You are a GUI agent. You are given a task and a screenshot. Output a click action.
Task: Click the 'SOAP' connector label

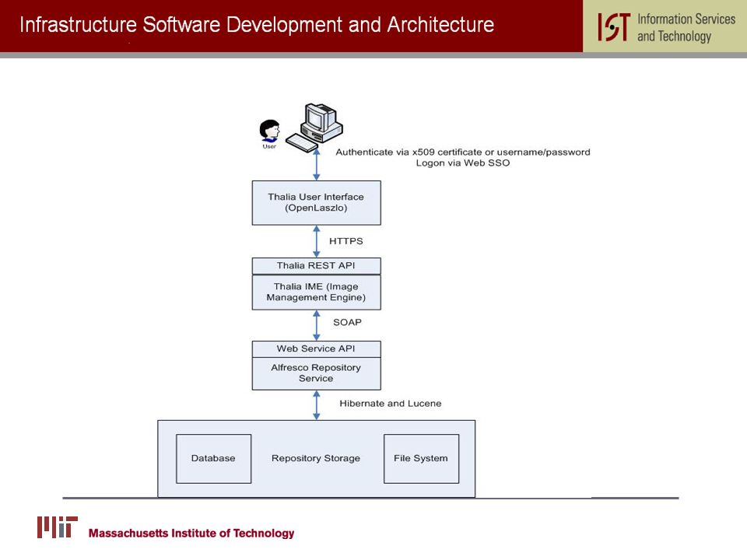click(347, 322)
